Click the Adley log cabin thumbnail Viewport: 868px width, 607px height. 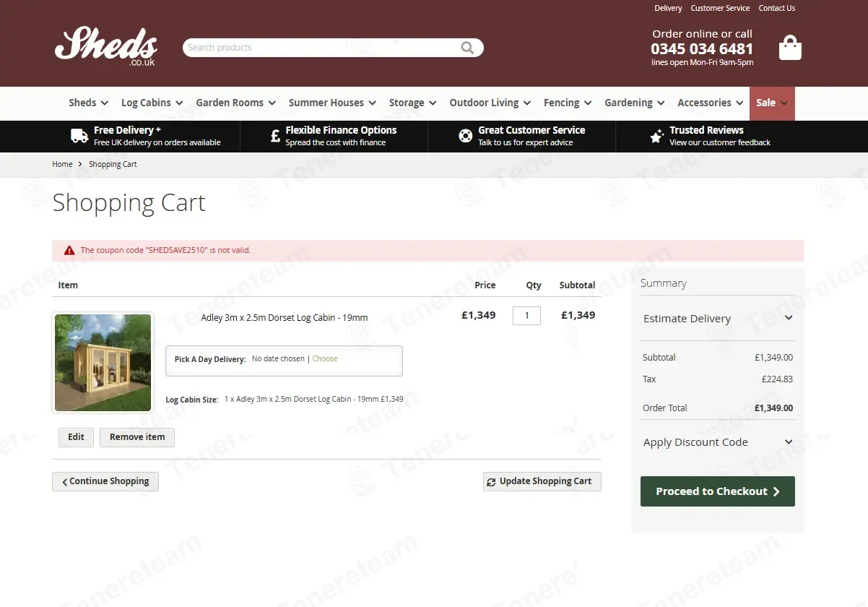pos(103,363)
